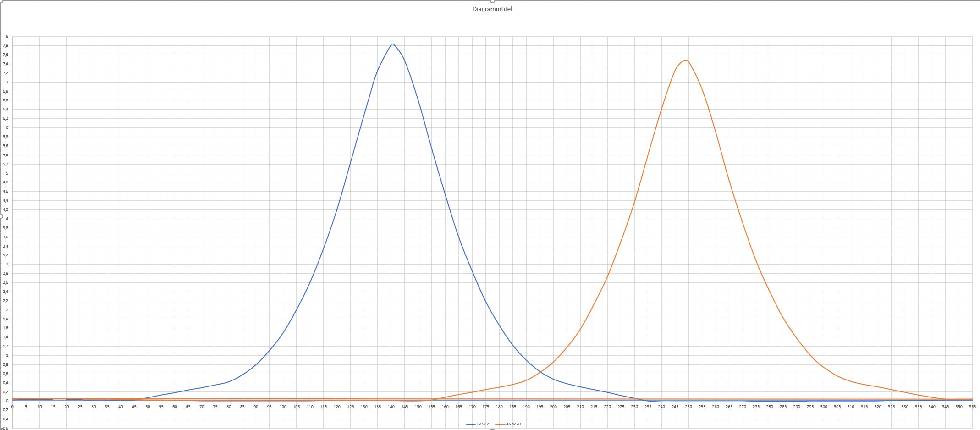Click the peak of the blue curve
The width and height of the screenshot is (980, 430).
point(393,44)
